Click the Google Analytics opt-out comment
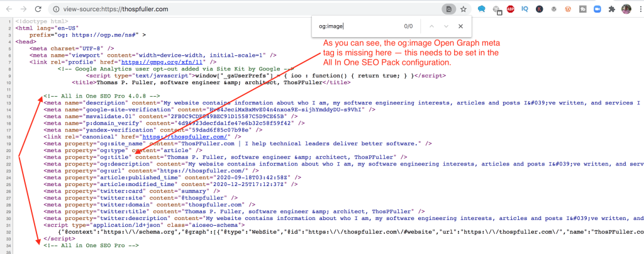The height and width of the screenshot is (254, 644). pos(176,69)
